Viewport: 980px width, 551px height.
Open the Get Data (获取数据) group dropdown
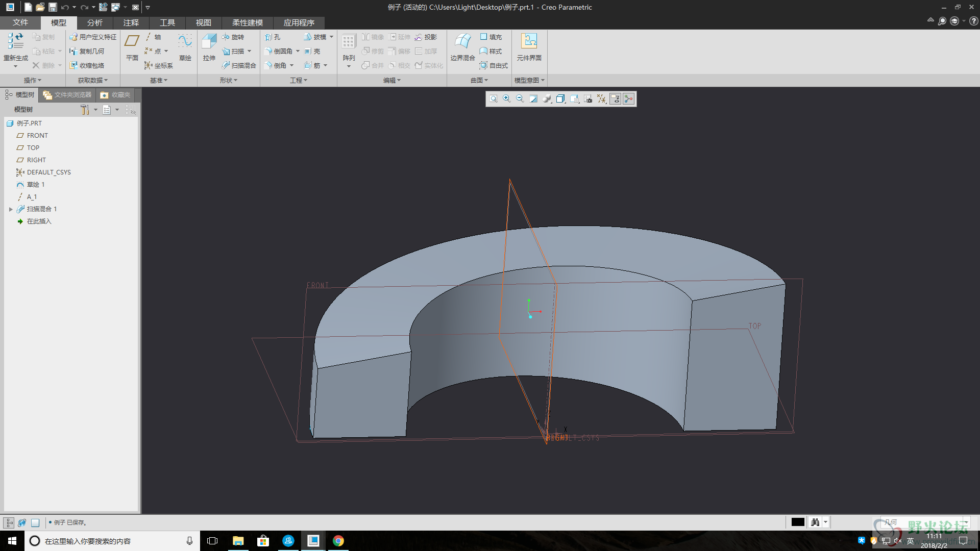coord(93,80)
